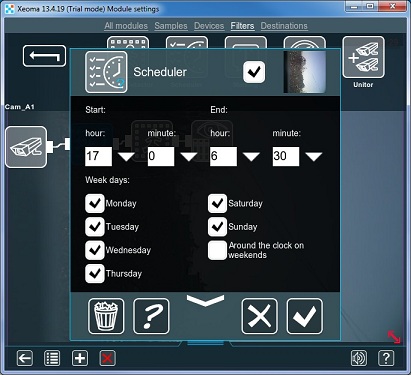The image size is (411, 375).
Task: Open the Start hour dropdown arrow
Action: (127, 156)
